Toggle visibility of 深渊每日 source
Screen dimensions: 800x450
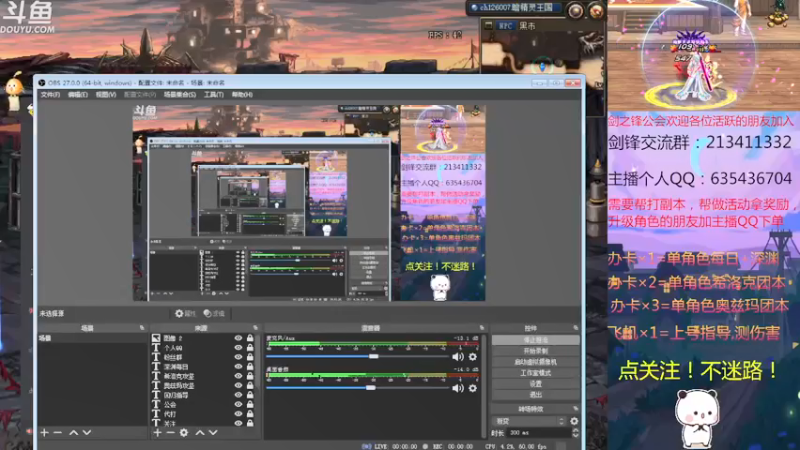(238, 366)
